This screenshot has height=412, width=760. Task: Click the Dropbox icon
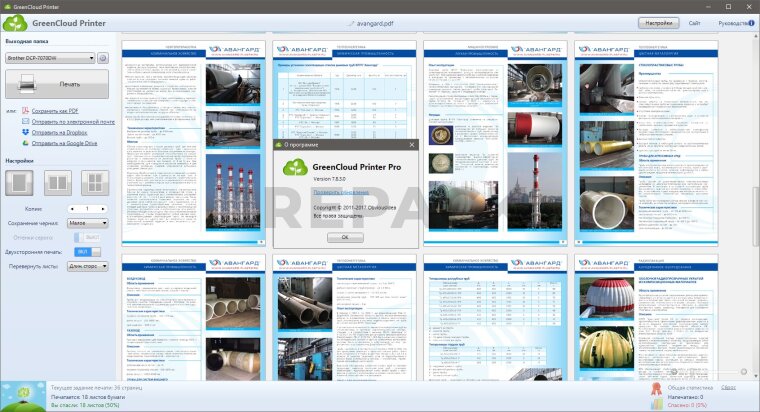pyautogui.click(x=25, y=132)
